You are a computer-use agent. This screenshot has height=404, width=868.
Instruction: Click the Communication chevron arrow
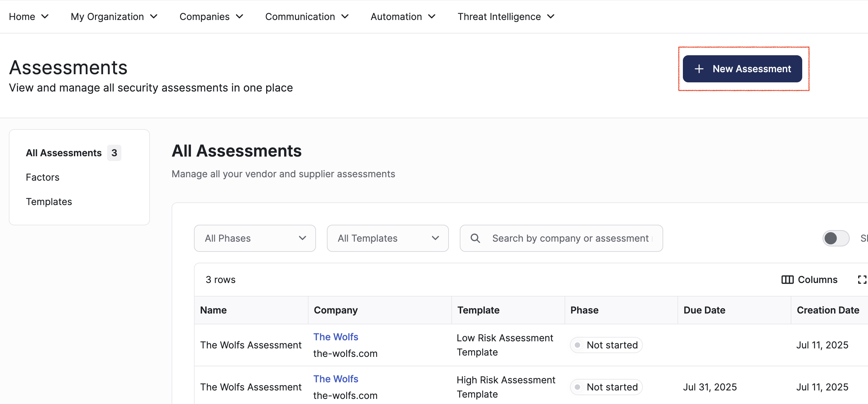(345, 17)
